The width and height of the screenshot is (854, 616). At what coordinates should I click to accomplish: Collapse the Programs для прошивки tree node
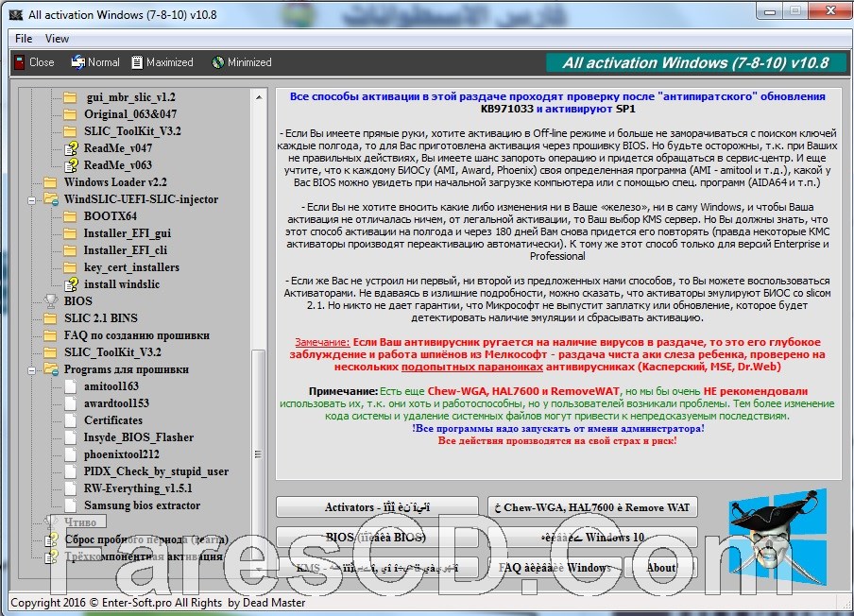point(31,370)
